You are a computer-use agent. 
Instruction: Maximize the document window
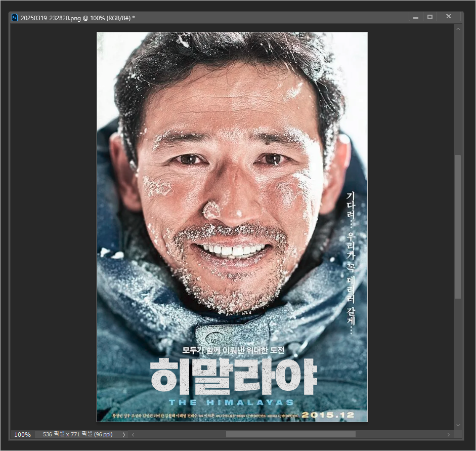tap(430, 17)
